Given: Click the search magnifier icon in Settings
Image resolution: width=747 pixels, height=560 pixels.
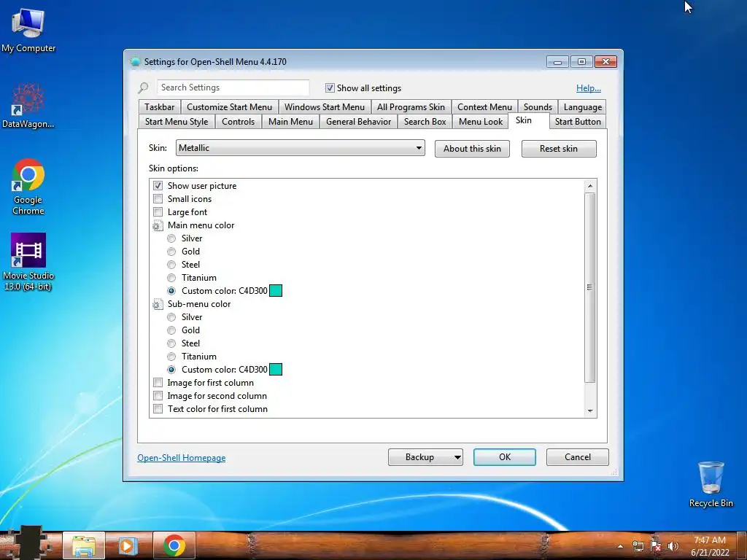Looking at the screenshot, I should pos(143,87).
